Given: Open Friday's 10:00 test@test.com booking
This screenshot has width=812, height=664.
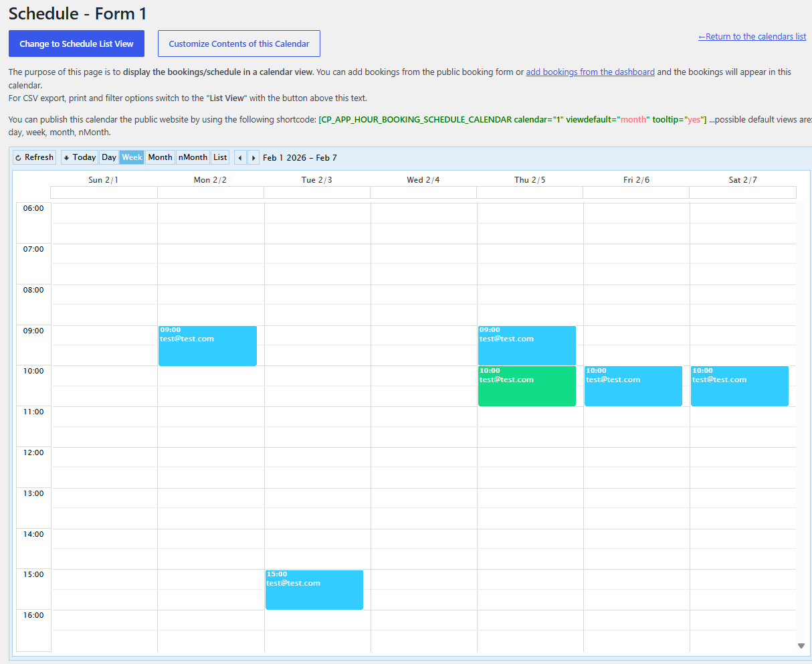Looking at the screenshot, I should [633, 386].
